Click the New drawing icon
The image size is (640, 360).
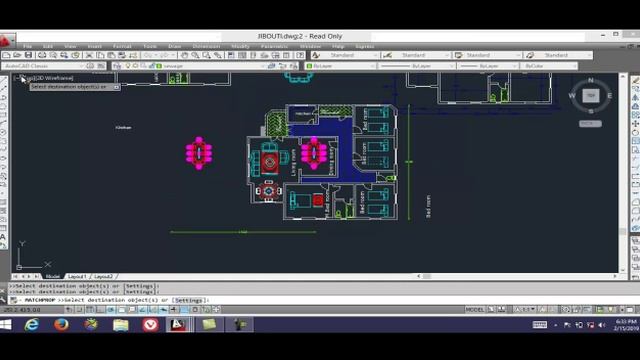pyautogui.click(x=7, y=55)
